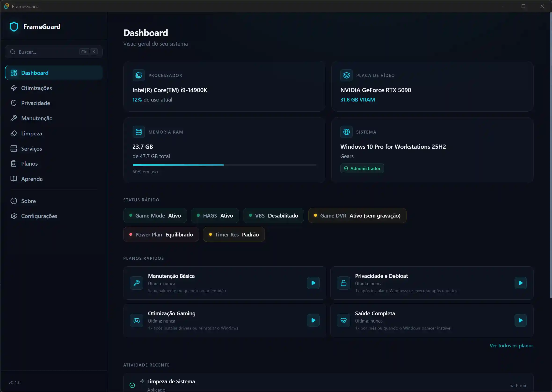Click the Serviços sidebar icon
Viewport: 552px width, 392px height.
(14, 149)
